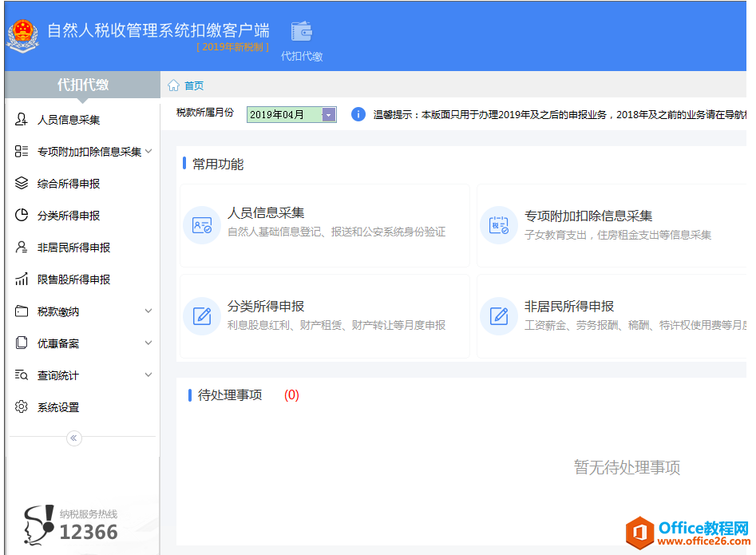
Task: Click the home icon beside 首页
Action: [x=173, y=86]
